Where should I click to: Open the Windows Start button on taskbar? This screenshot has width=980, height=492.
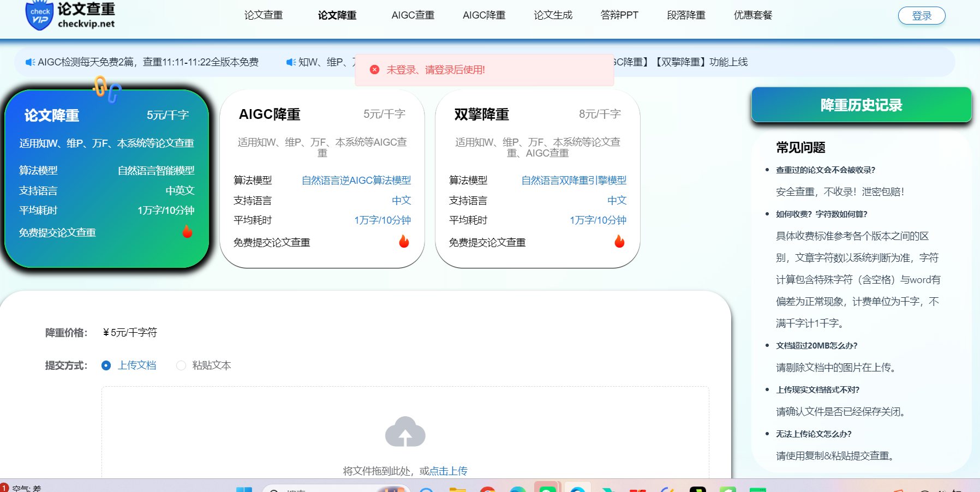(244, 489)
